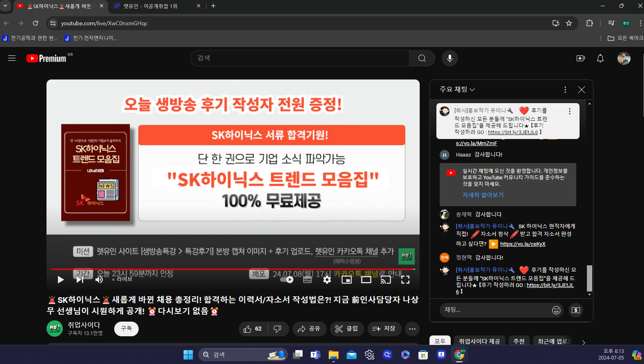Show more filter chips arrow
This screenshot has width=644, height=364.
click(584, 342)
